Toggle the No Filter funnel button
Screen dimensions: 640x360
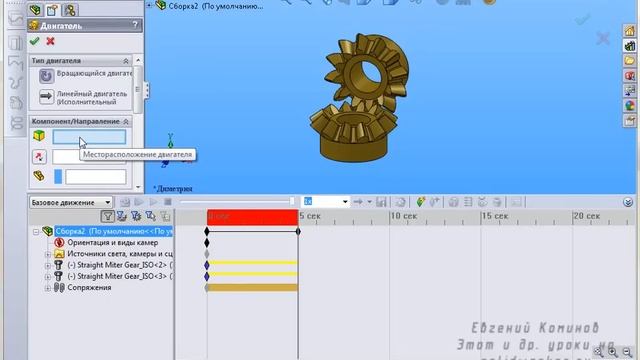point(107,216)
